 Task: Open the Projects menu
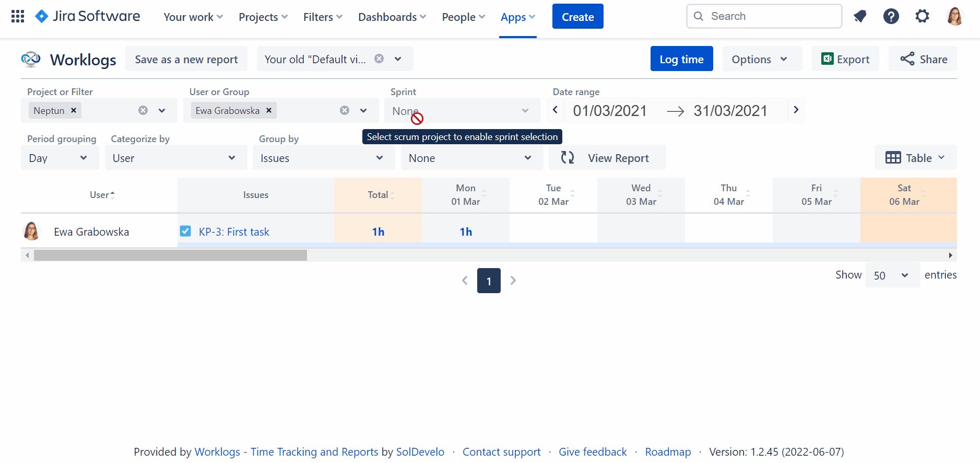point(263,17)
